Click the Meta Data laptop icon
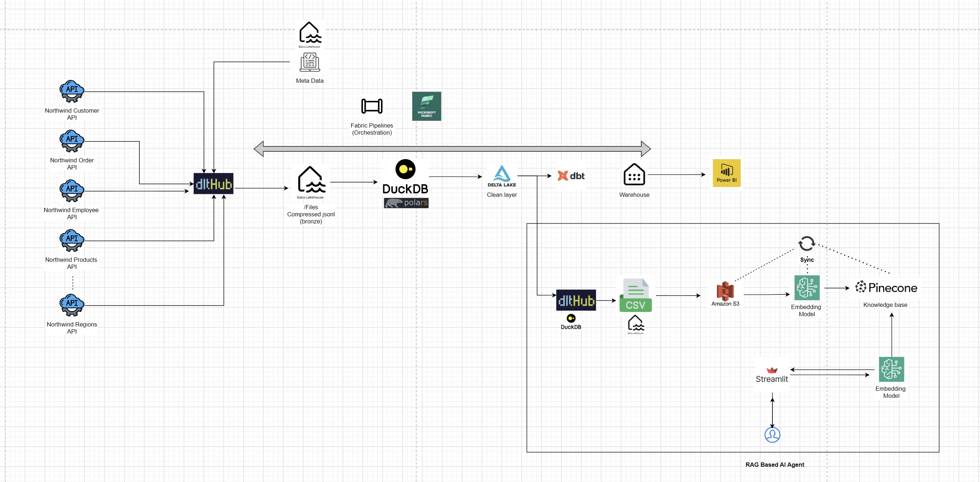The width and height of the screenshot is (980, 482). (310, 62)
